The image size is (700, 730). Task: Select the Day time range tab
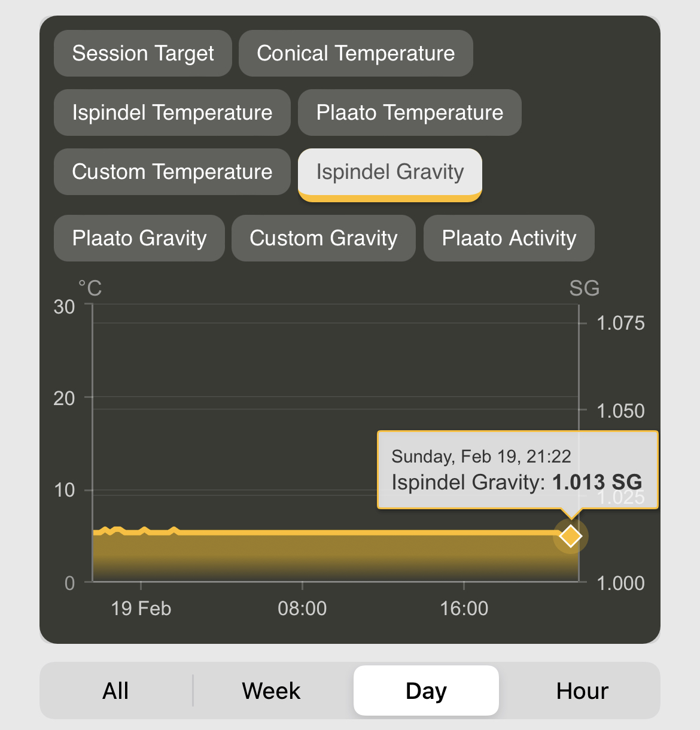point(426,691)
